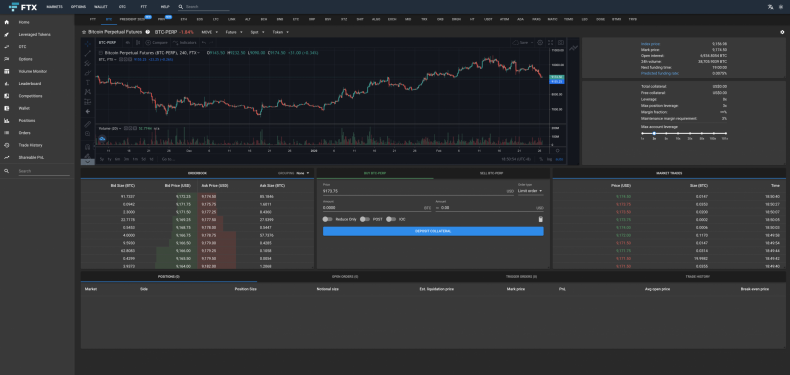This screenshot has width=790, height=375.
Task: Toggle auto scale on chart
Action: click(559, 159)
